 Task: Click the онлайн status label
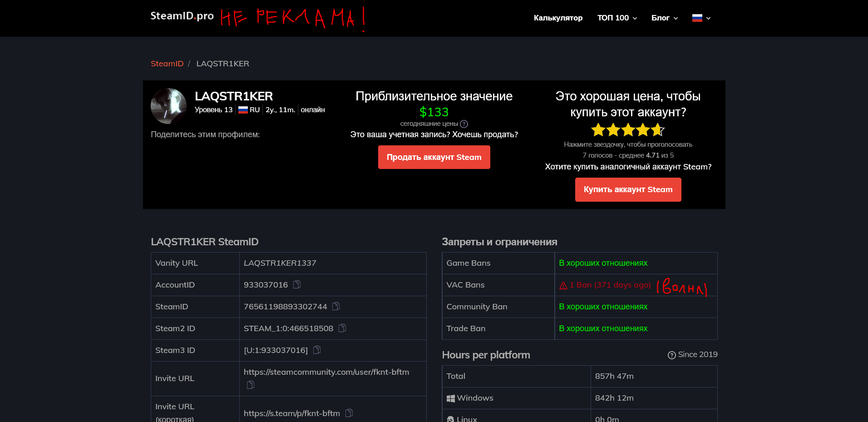pos(313,110)
